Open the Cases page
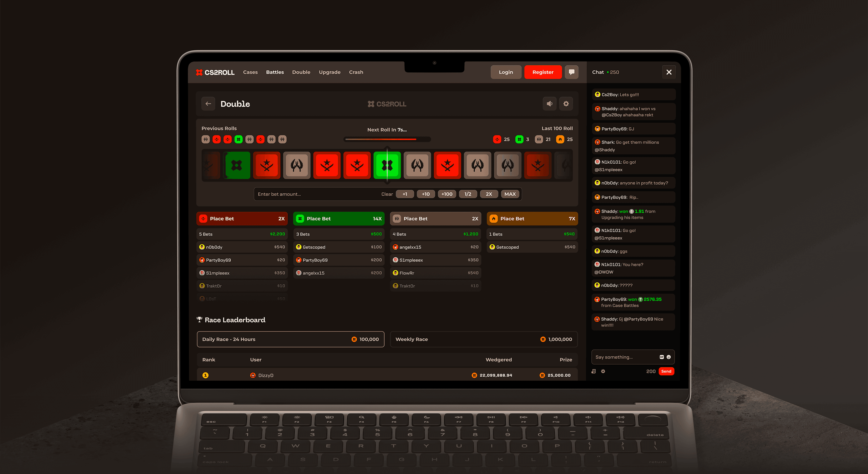The width and height of the screenshot is (868, 474). [250, 72]
